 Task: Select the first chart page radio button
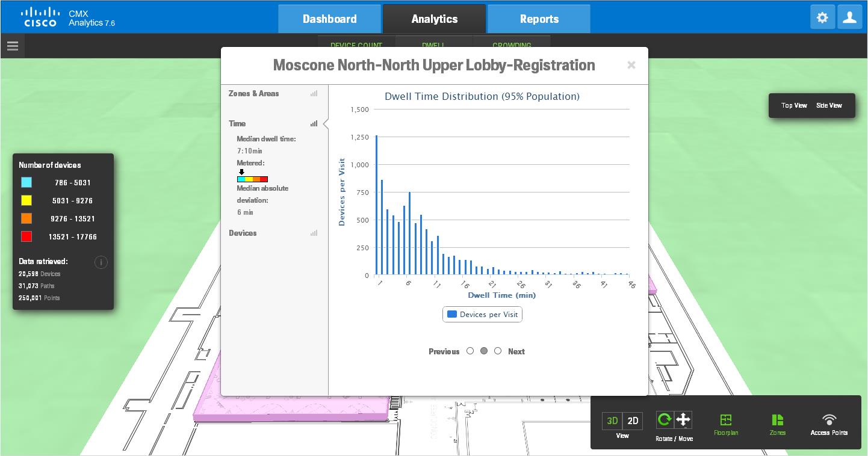(x=470, y=351)
